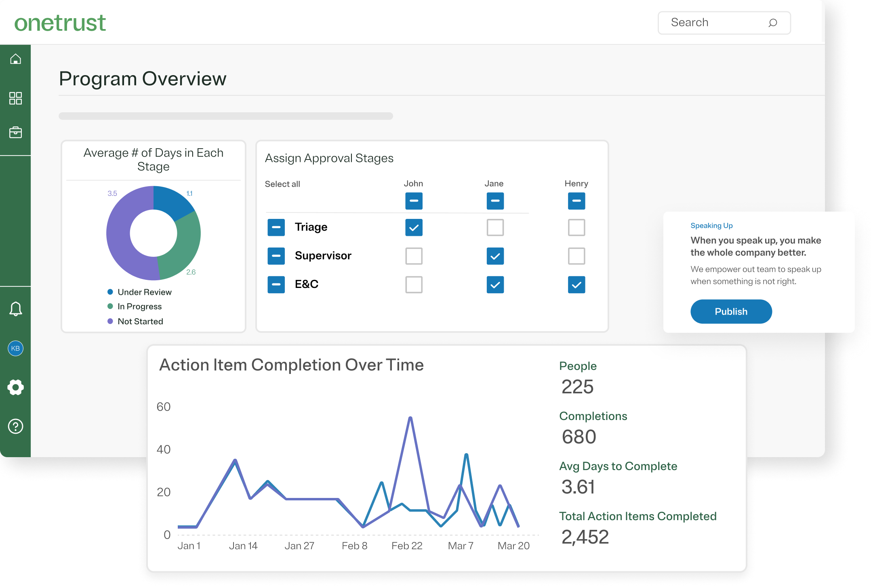Open notifications via the bell icon

coord(15,309)
